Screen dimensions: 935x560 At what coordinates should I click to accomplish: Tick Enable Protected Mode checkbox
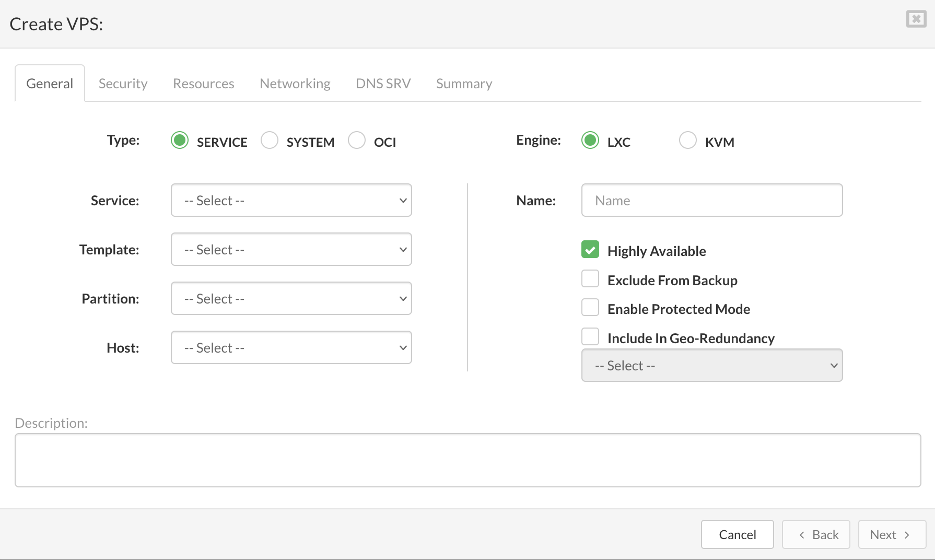point(590,307)
